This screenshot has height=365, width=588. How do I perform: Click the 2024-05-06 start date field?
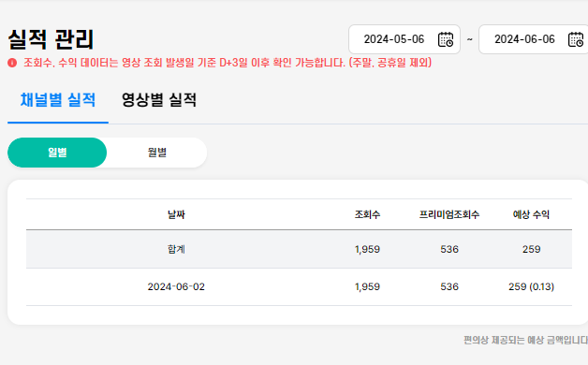point(404,39)
